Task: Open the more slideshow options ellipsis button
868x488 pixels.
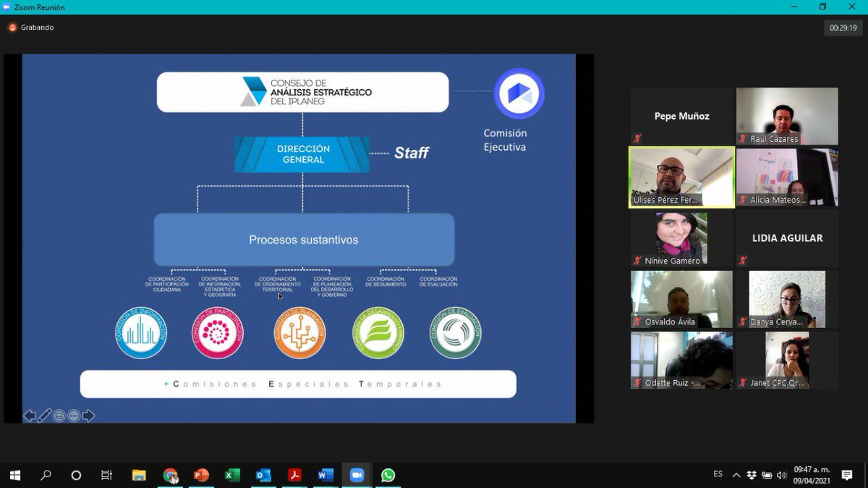Action: coord(74,416)
